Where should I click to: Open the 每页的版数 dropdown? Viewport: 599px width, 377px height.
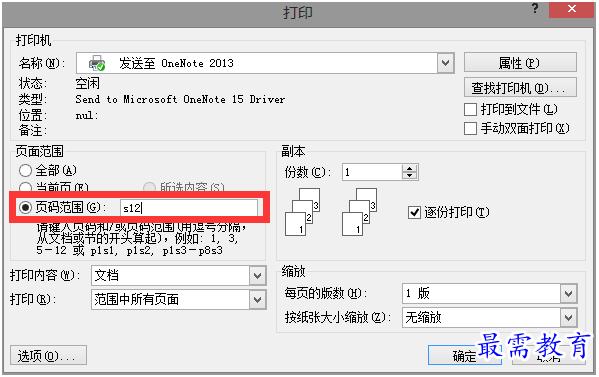click(568, 293)
